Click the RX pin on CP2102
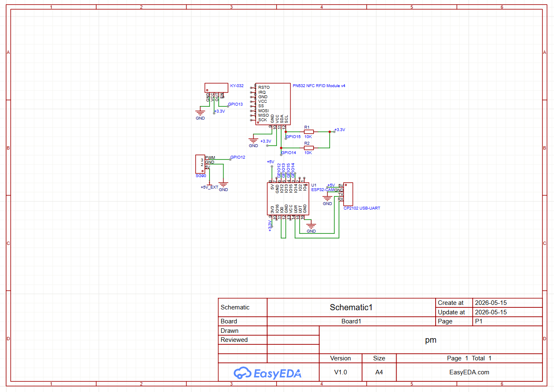The image size is (554, 392). (x=341, y=199)
